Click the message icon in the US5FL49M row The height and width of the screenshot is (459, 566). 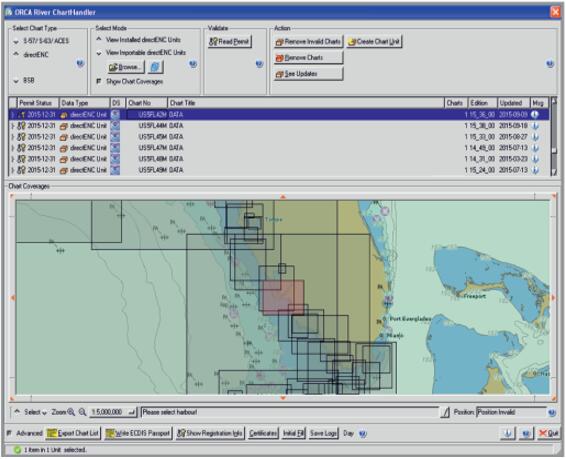(x=535, y=170)
